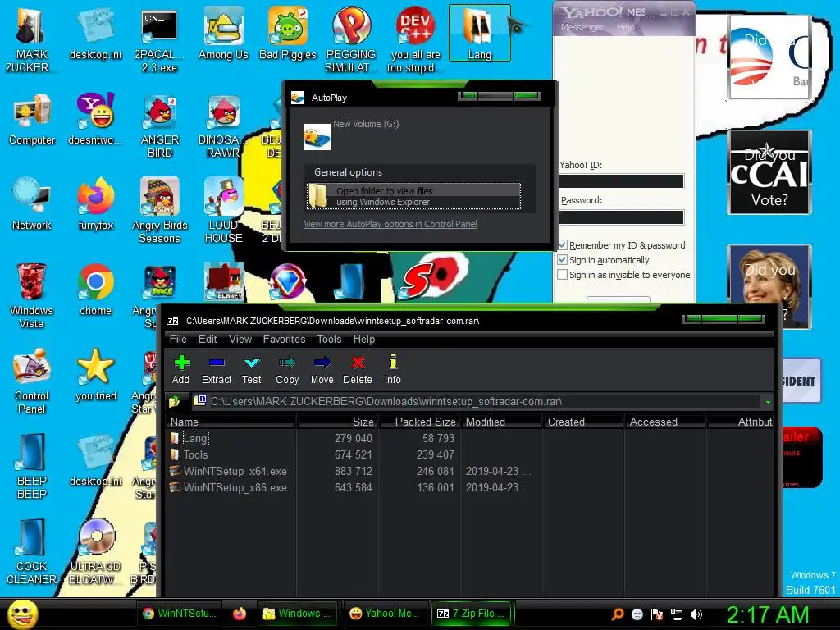Select the Tools folder in the 7-Zip list
This screenshot has width=840, height=630.
pyautogui.click(x=195, y=454)
